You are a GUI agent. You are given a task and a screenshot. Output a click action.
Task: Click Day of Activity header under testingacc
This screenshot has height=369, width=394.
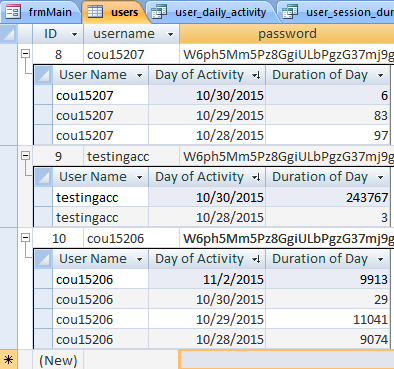207,177
